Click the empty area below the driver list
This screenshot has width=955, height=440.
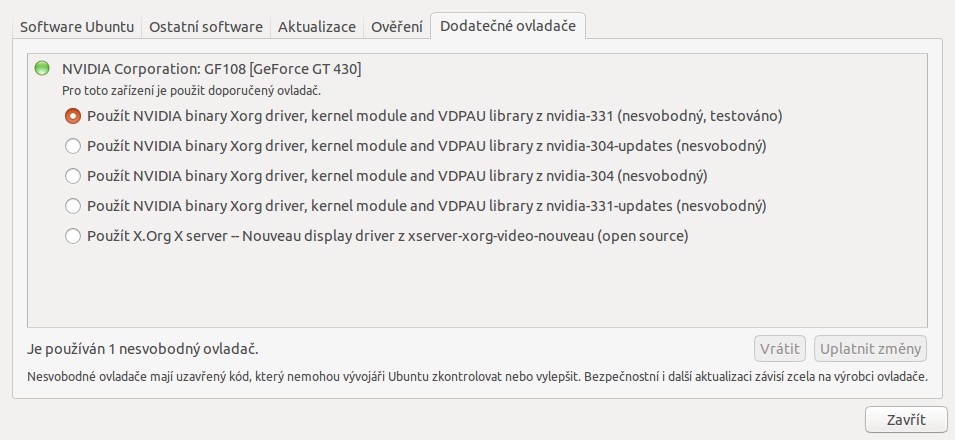pos(477,290)
